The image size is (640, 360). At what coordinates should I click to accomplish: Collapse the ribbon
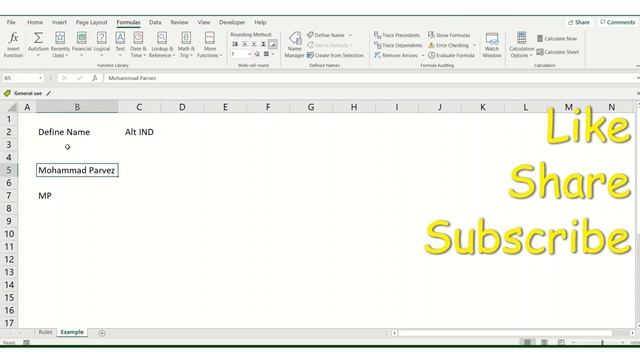638,66
